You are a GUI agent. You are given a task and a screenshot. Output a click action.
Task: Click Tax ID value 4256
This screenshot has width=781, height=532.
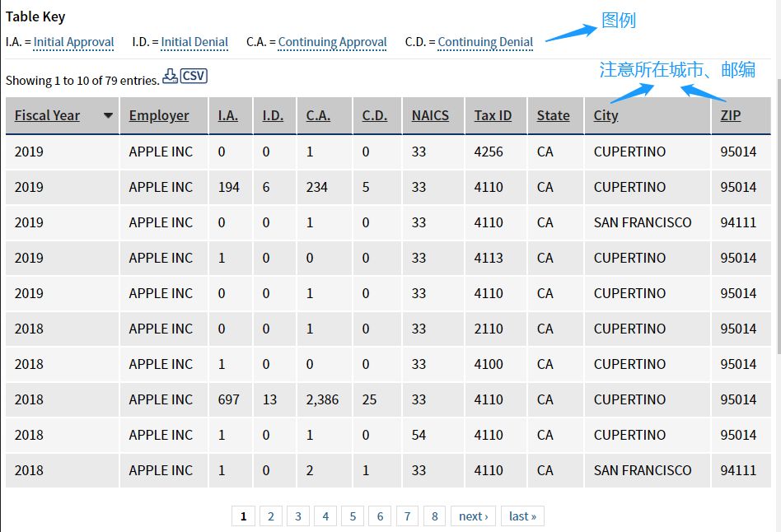coord(489,152)
